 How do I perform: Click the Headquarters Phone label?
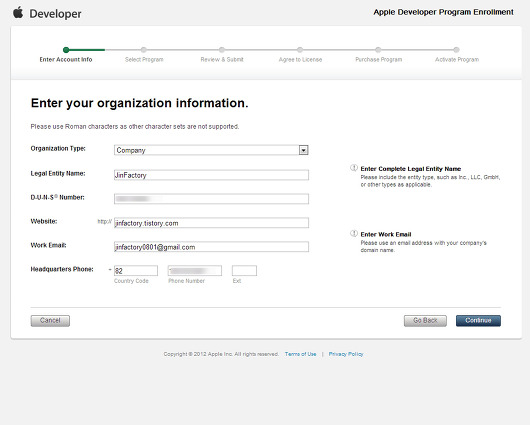62,269
